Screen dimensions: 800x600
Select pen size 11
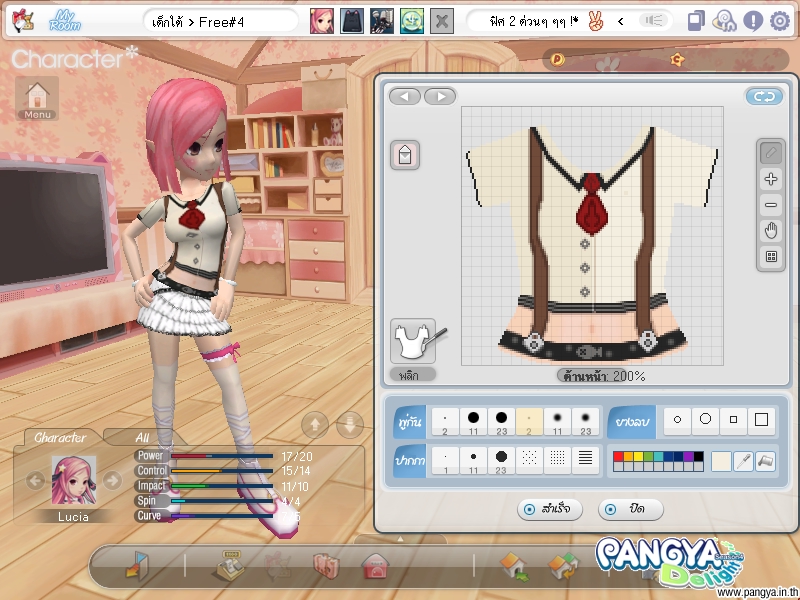[473, 461]
